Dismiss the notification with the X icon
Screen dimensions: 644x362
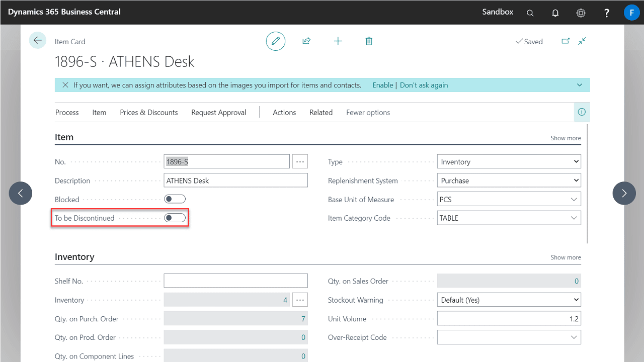point(65,85)
